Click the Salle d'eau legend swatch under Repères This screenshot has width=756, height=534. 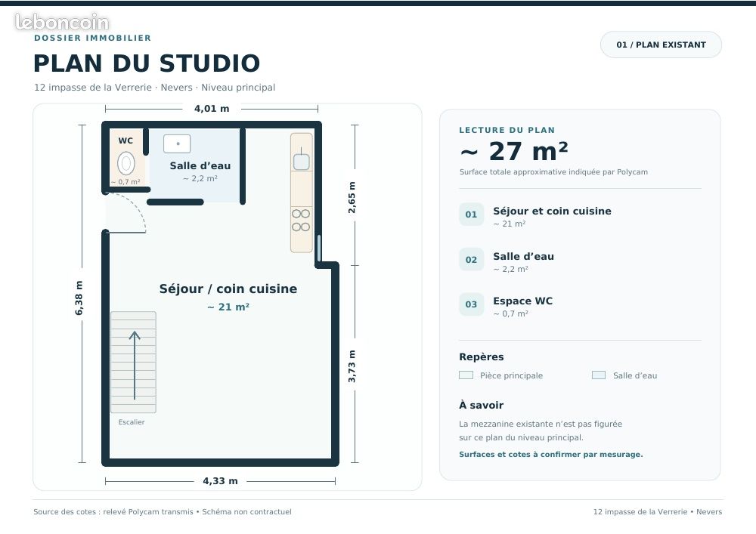coord(598,375)
